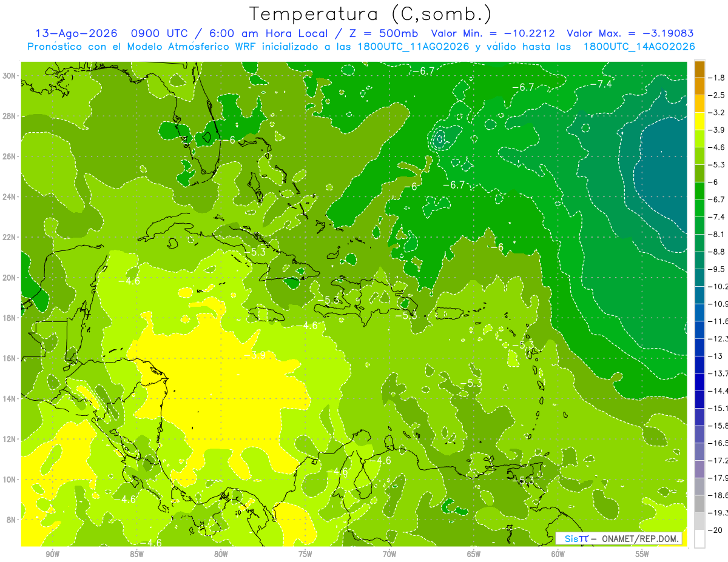Click the -9.5 value on the color legend
The height and width of the screenshot is (562, 728).
[716, 269]
